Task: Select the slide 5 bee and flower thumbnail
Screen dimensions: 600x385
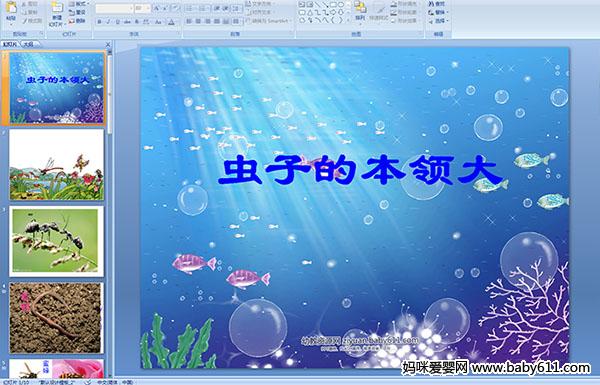Action: tap(57, 369)
